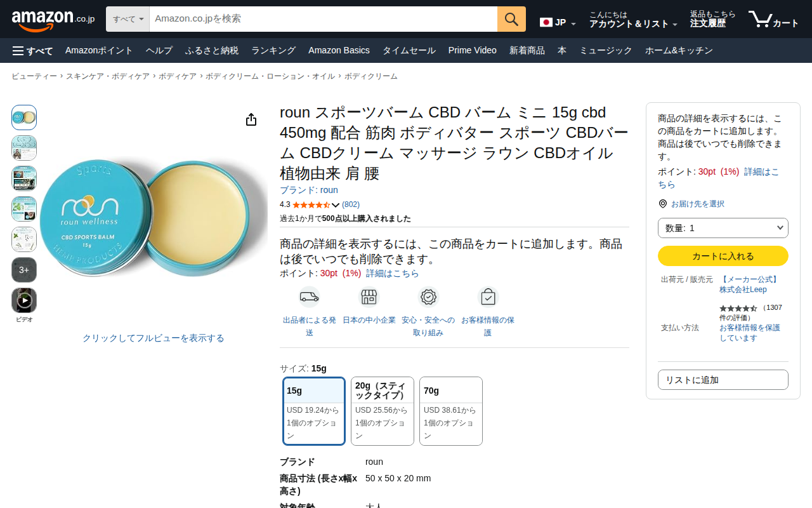Click the share icon above product image
This screenshot has height=508, width=812.
pos(251,119)
